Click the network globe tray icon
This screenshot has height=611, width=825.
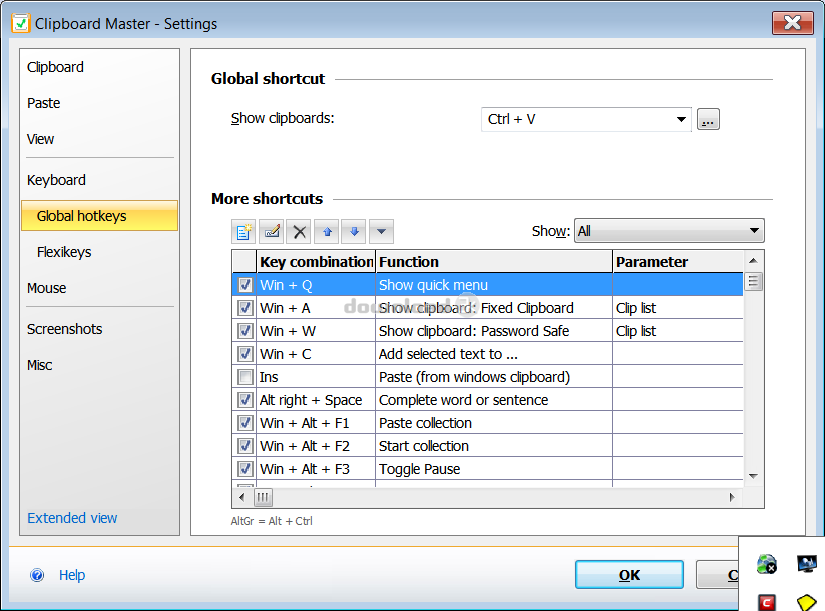coord(767,565)
